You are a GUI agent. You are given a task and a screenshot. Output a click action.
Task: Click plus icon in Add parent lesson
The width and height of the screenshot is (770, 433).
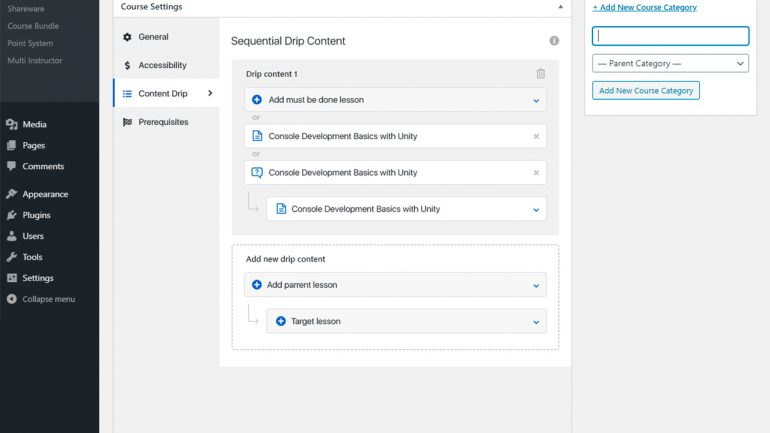257,285
